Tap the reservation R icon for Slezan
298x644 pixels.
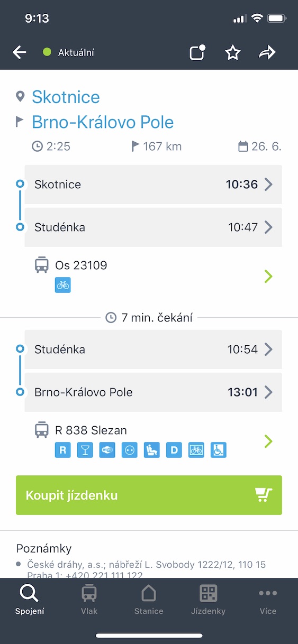point(62,450)
